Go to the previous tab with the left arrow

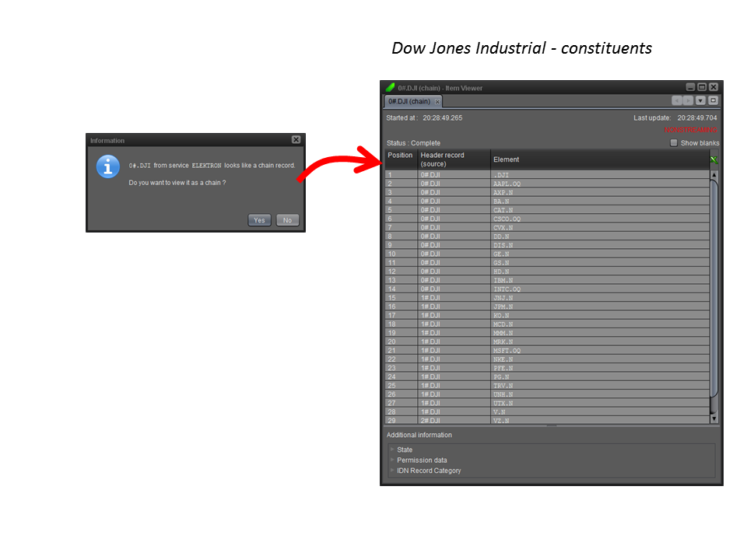pyautogui.click(x=676, y=100)
